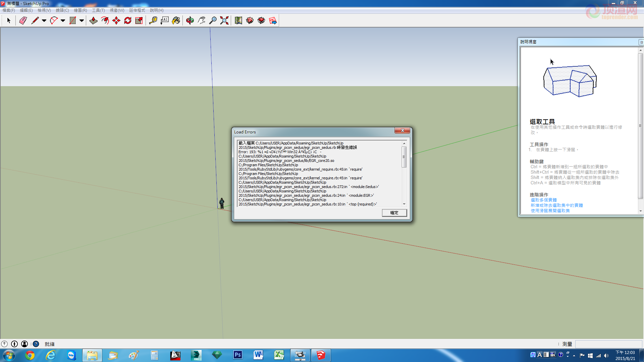This screenshot has width=644, height=362.
Task: Click the Add Location map icon
Action: tap(238, 21)
